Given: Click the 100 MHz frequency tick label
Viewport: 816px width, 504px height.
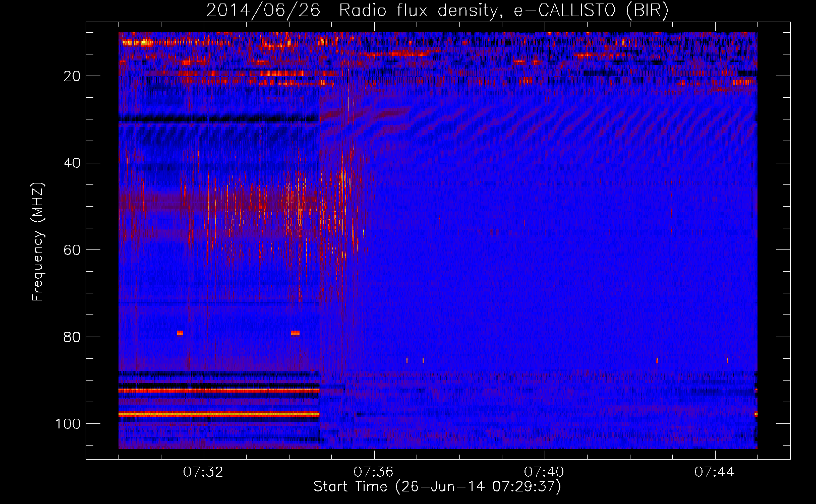Looking at the screenshot, I should pyautogui.click(x=68, y=424).
